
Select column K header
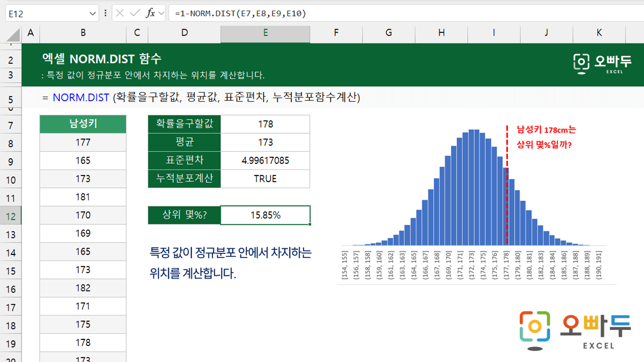(599, 33)
